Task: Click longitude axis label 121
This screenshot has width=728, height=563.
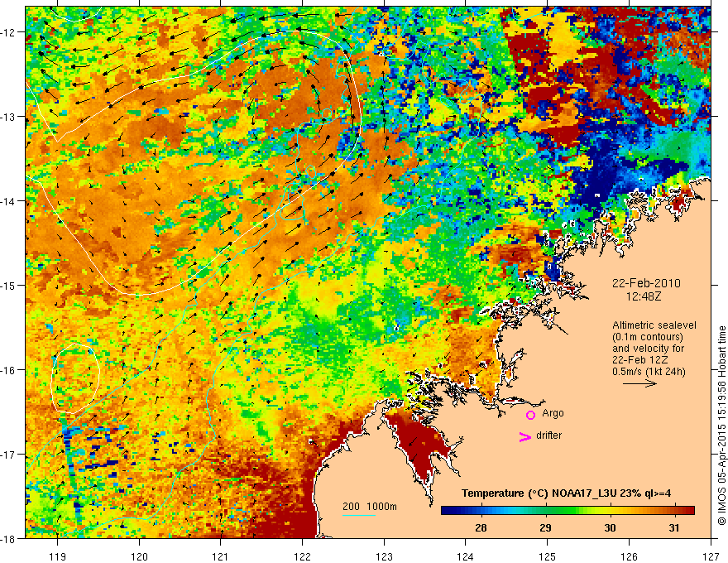Action: [x=221, y=556]
